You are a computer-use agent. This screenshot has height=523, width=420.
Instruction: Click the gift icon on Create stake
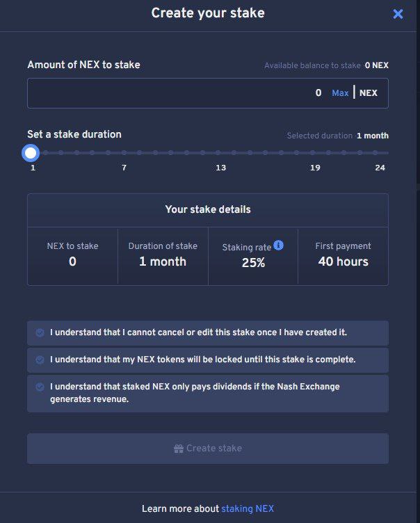coord(179,449)
